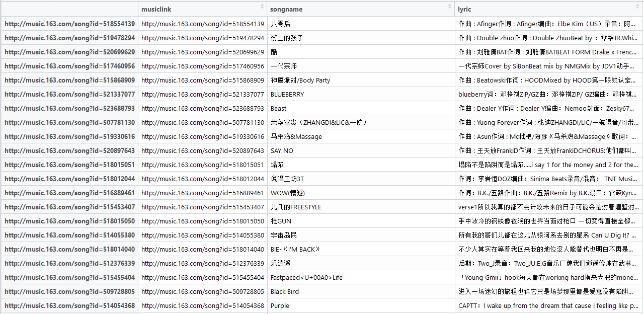Click songname cell 'BLUEBERRY'
Image resolution: width=644 pixels, height=314 pixels.
(x=361, y=94)
